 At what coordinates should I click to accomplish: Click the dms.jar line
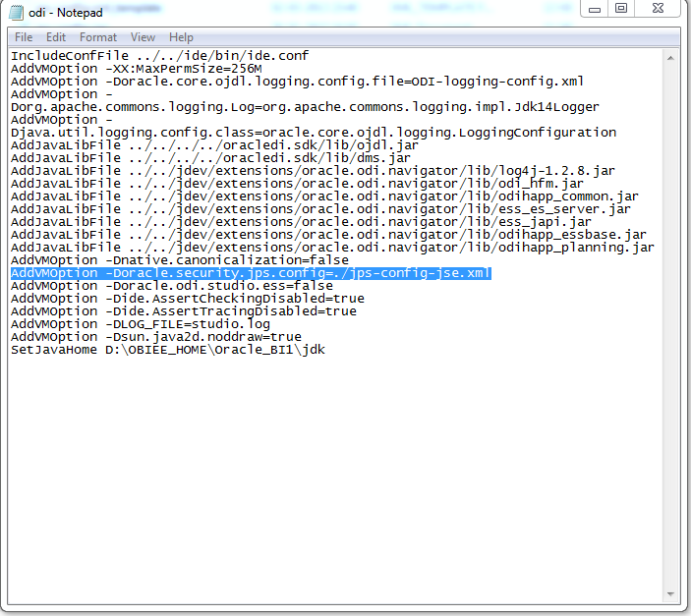(x=210, y=158)
